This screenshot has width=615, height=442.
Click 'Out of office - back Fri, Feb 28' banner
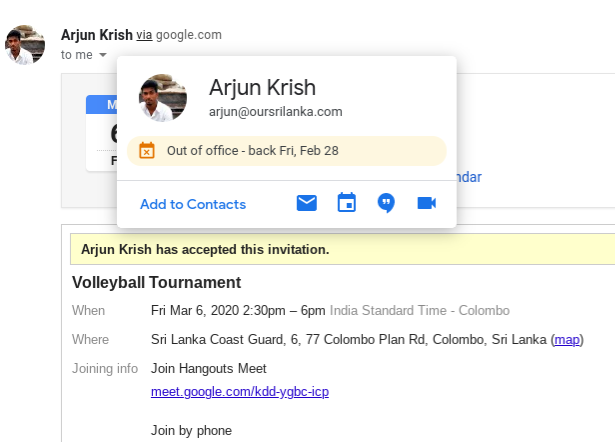point(287,151)
